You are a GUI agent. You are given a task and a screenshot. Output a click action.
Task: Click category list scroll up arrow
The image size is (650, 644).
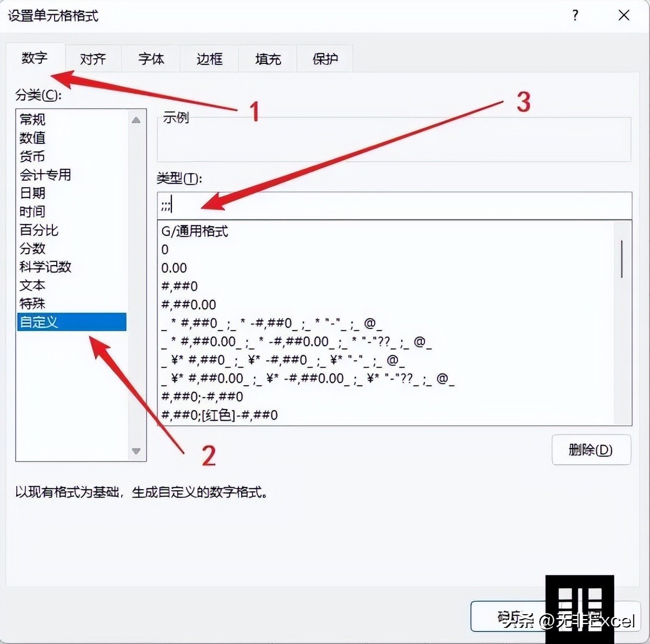(136, 120)
